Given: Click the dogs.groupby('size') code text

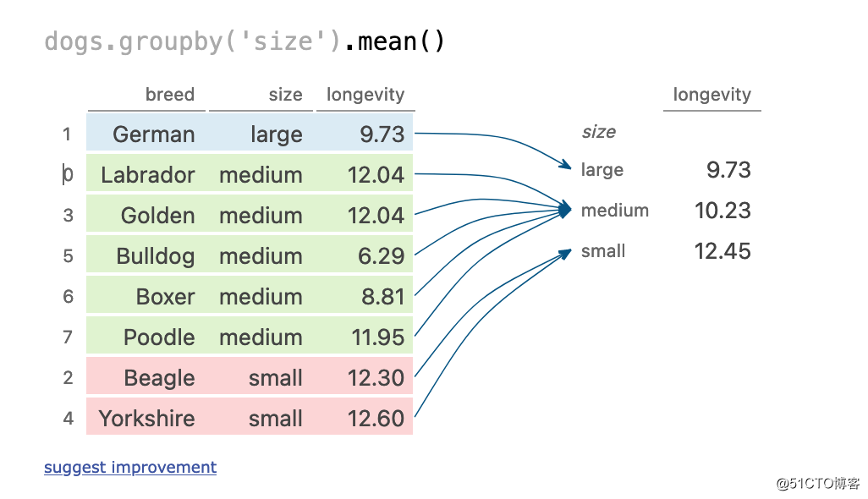Looking at the screenshot, I should [x=193, y=41].
